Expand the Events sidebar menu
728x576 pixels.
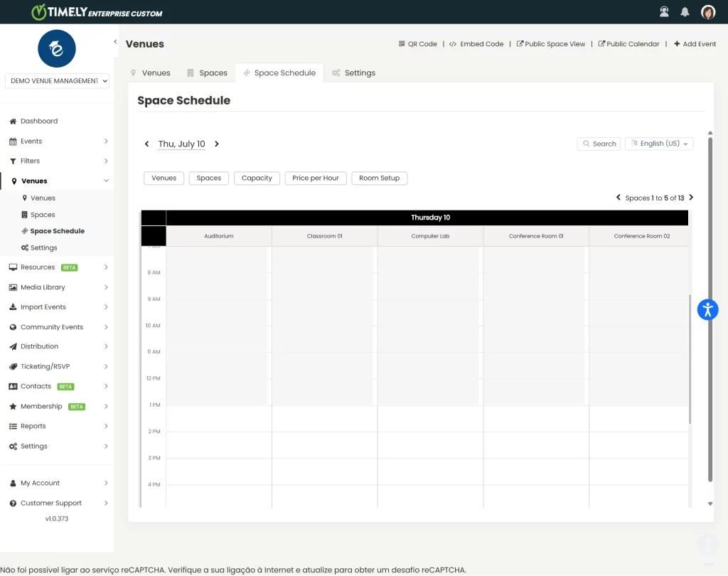(57, 141)
